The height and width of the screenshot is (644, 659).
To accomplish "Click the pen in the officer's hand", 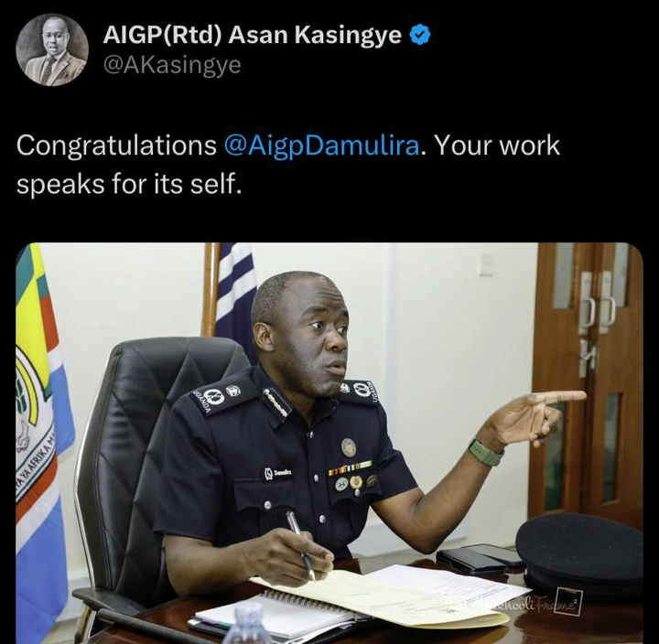I will (x=300, y=545).
